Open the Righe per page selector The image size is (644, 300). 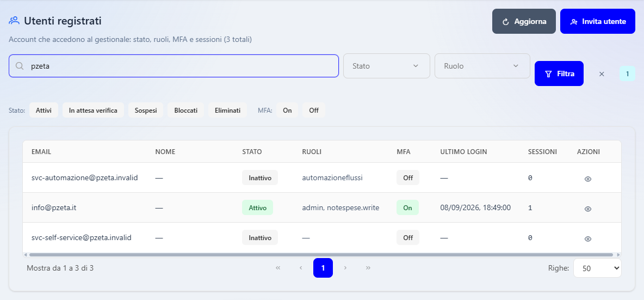tap(597, 268)
